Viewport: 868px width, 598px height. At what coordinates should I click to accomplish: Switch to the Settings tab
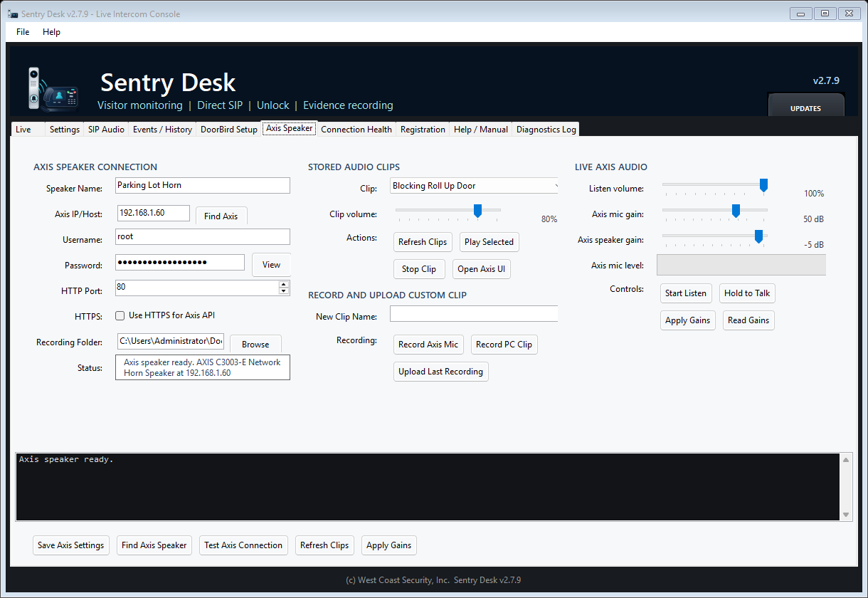(65, 130)
